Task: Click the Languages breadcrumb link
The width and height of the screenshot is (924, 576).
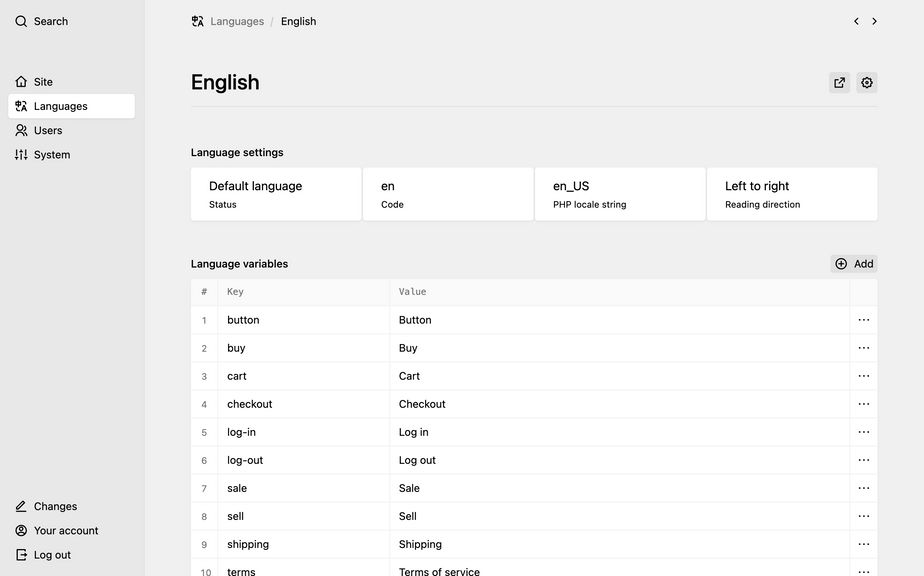Action: tap(237, 21)
